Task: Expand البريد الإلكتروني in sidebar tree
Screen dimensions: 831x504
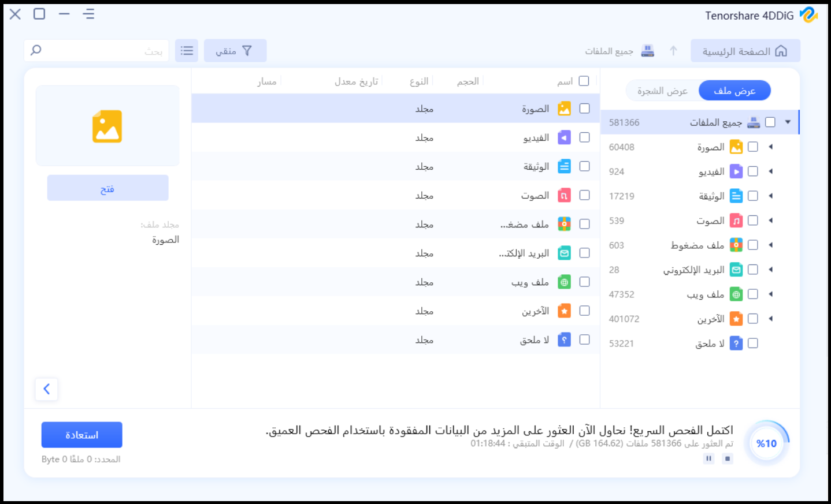Action: click(771, 270)
